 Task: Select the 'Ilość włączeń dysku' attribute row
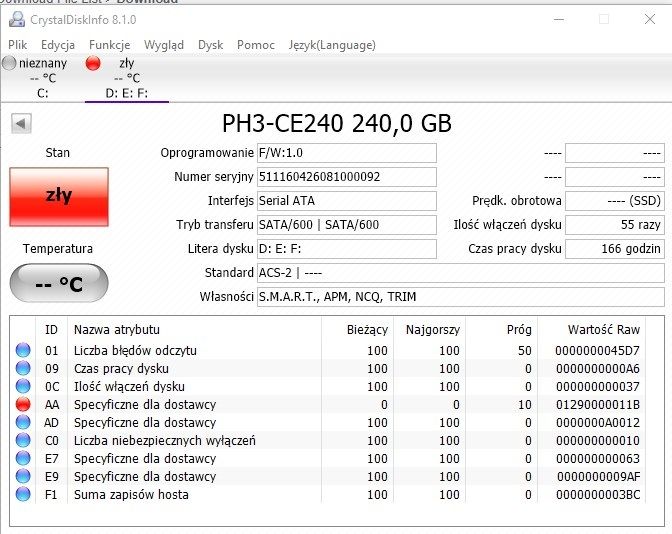point(330,386)
